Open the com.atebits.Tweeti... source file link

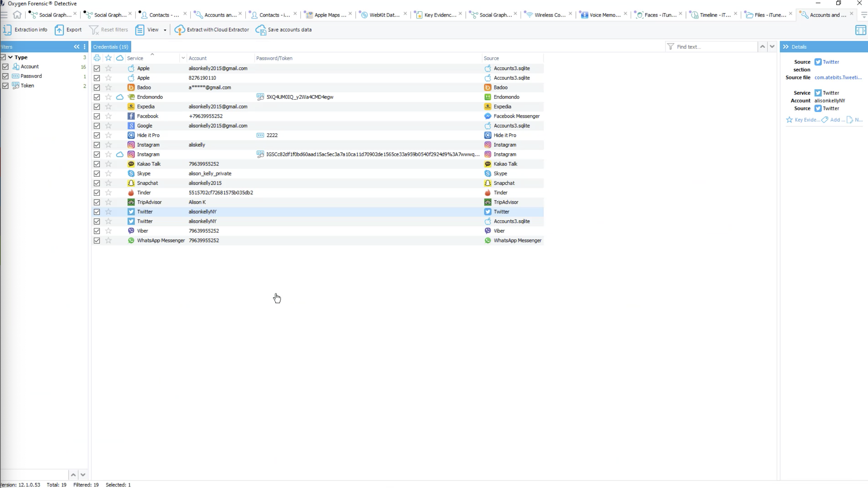[838, 77]
